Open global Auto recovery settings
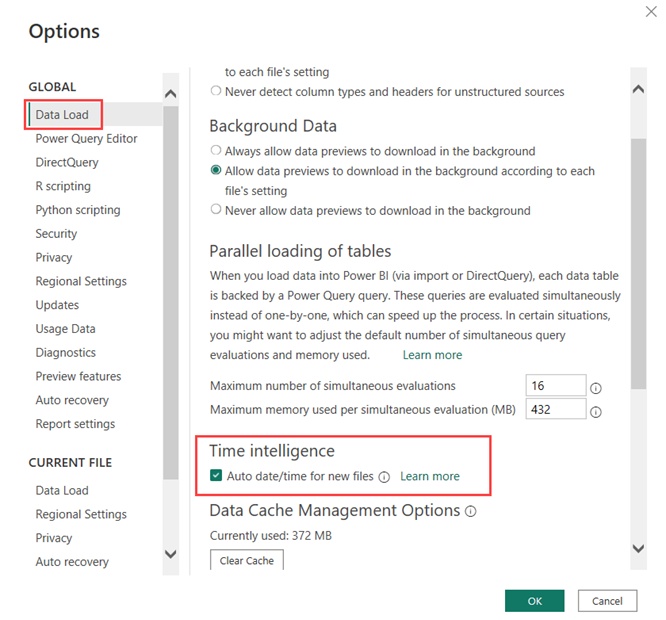Image resolution: width=666 pixels, height=620 pixels. pos(72,400)
